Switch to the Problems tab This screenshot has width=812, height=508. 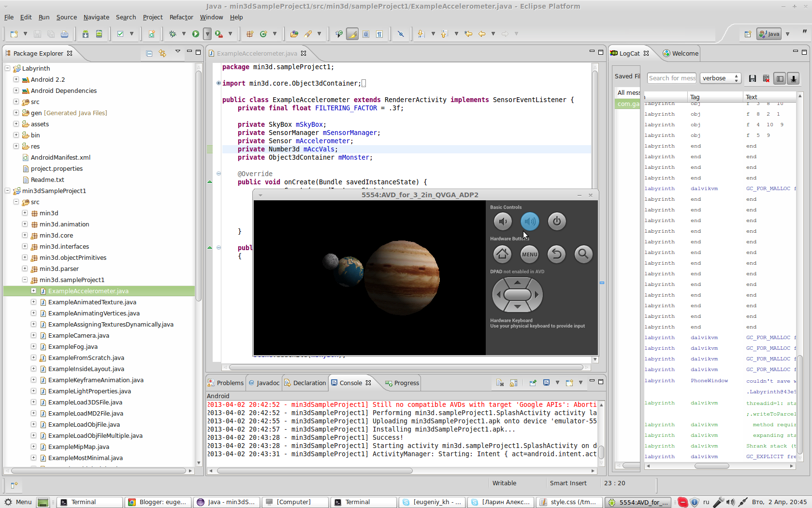[x=226, y=383]
